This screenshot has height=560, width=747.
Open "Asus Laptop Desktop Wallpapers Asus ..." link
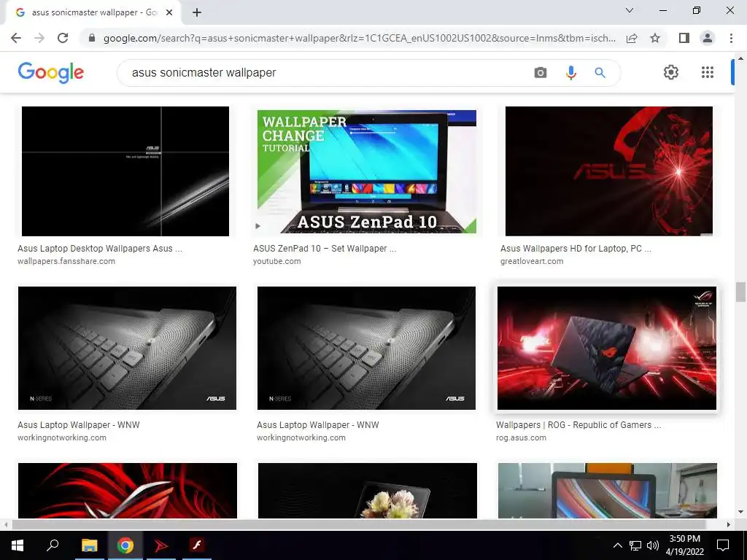(x=99, y=249)
